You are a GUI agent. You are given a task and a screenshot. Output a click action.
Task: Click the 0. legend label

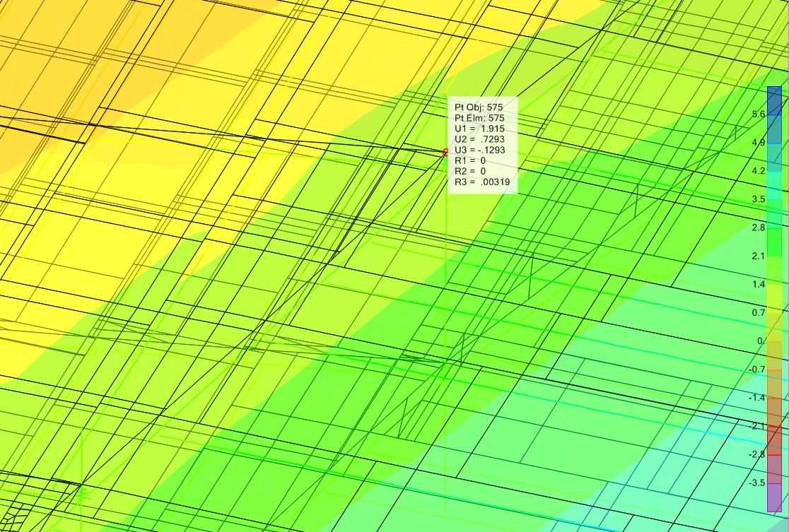[761, 341]
